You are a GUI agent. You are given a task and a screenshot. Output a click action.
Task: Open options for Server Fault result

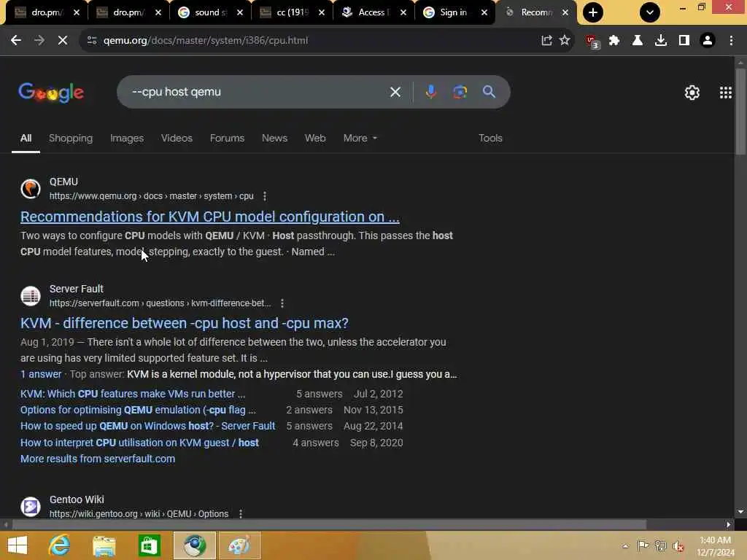pos(282,303)
